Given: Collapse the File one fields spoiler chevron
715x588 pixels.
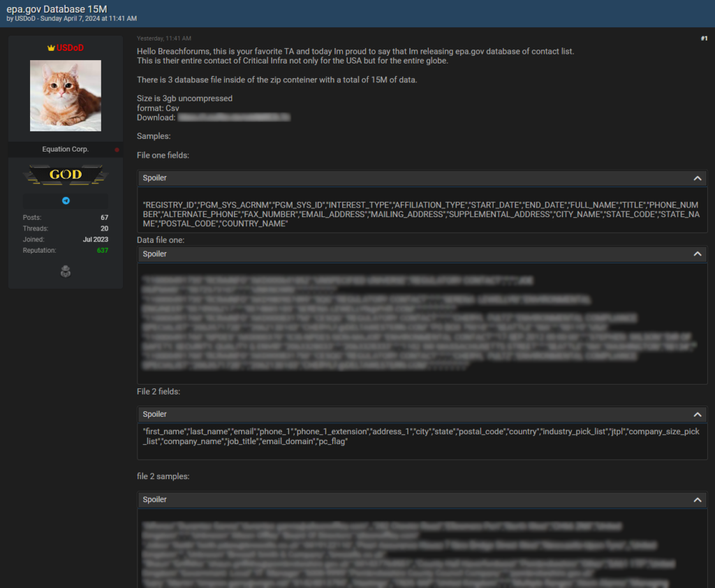Looking at the screenshot, I should pos(698,178).
